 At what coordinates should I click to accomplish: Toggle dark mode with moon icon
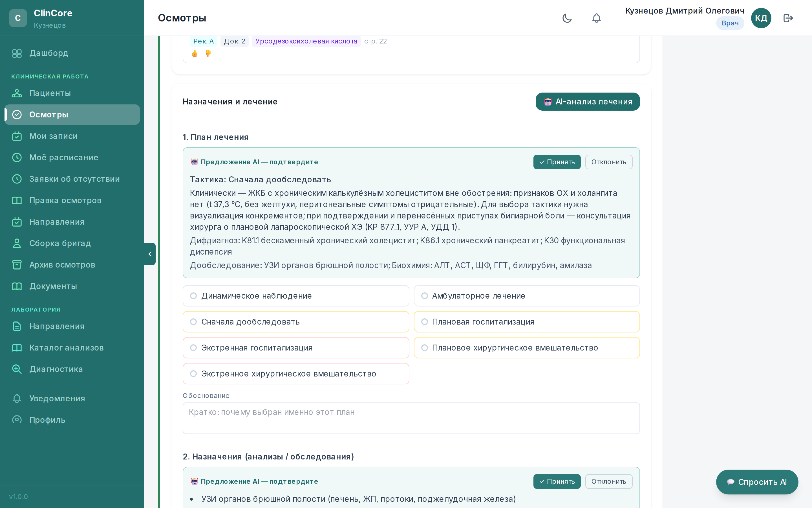567,18
